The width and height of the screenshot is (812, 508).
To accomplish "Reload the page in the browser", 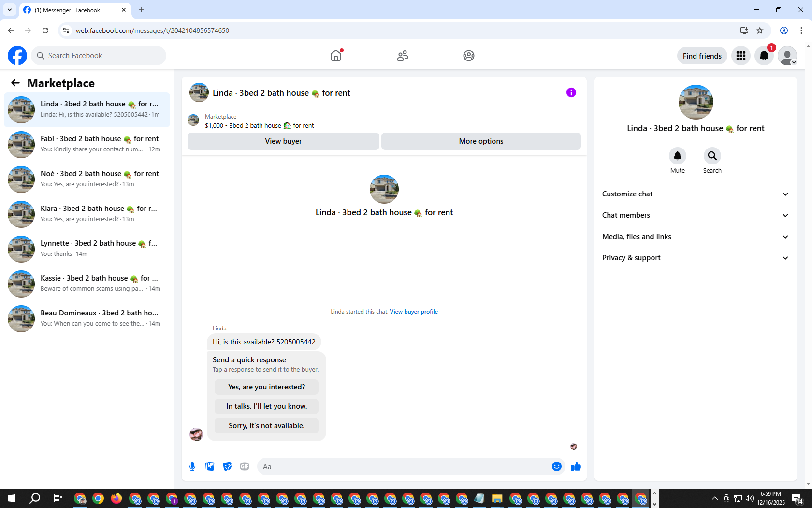I will (45, 30).
